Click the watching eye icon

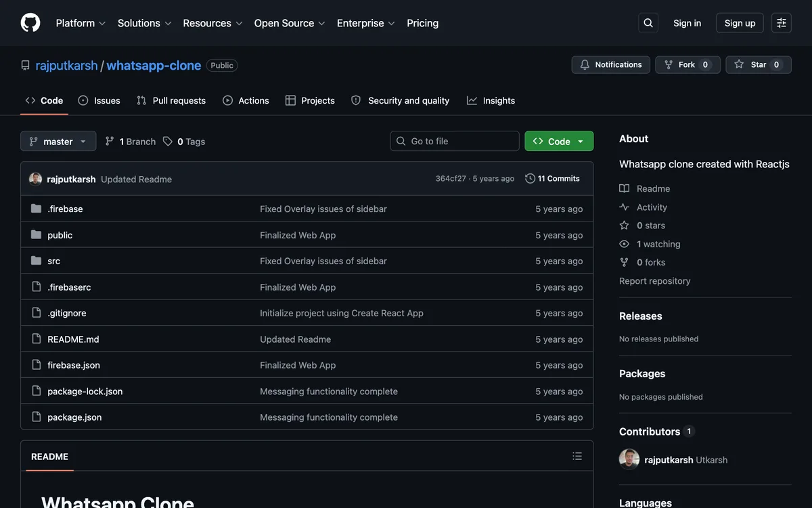pos(624,244)
